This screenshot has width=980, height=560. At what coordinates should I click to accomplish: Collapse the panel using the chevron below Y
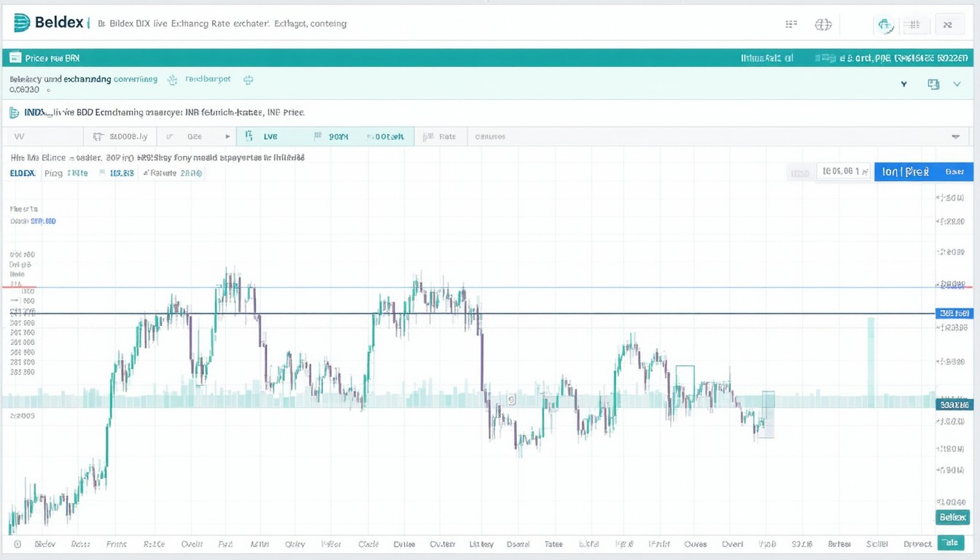click(957, 84)
